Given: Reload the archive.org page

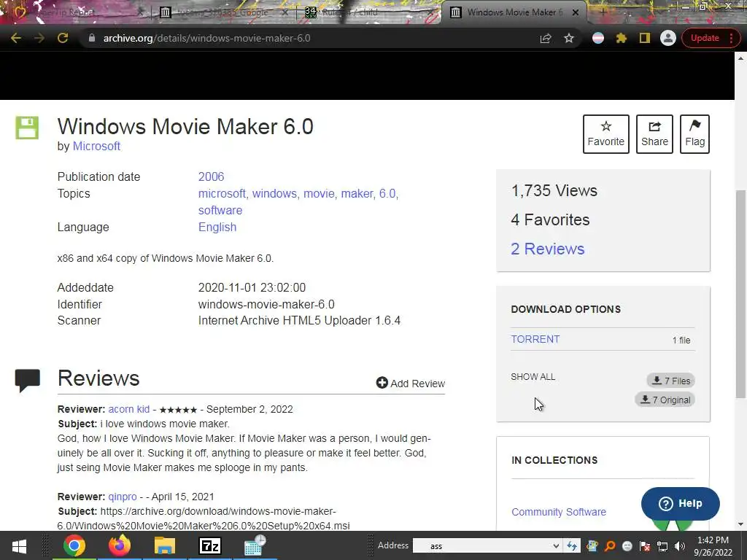Looking at the screenshot, I should (x=63, y=38).
